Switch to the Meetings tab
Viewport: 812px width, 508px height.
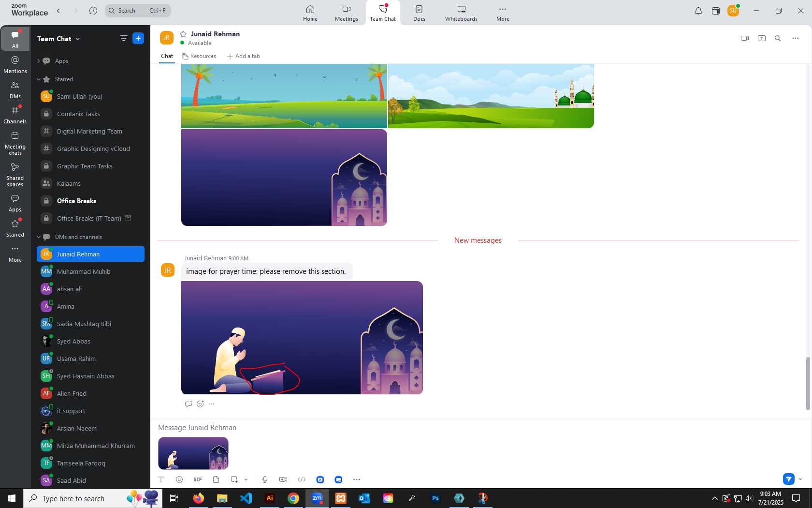click(347, 13)
